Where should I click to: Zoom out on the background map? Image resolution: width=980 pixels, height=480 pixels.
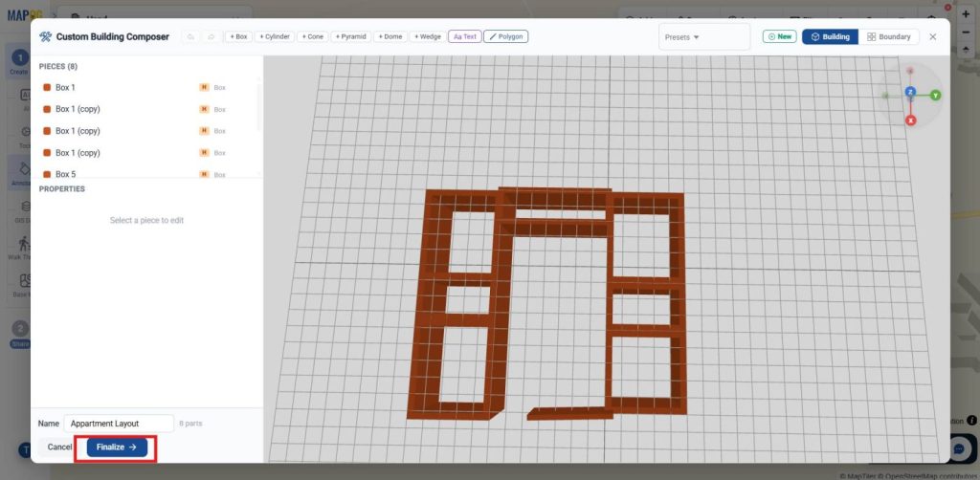click(966, 33)
